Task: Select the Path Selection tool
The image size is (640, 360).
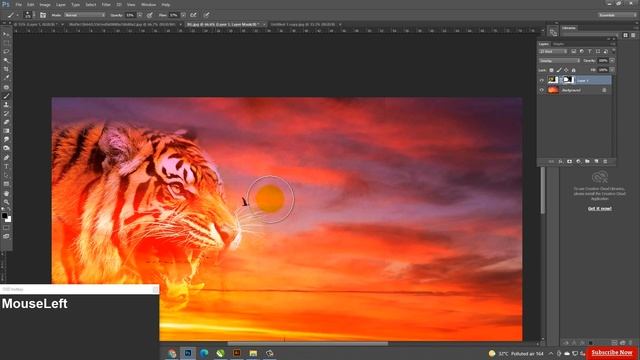Action: [x=6, y=175]
